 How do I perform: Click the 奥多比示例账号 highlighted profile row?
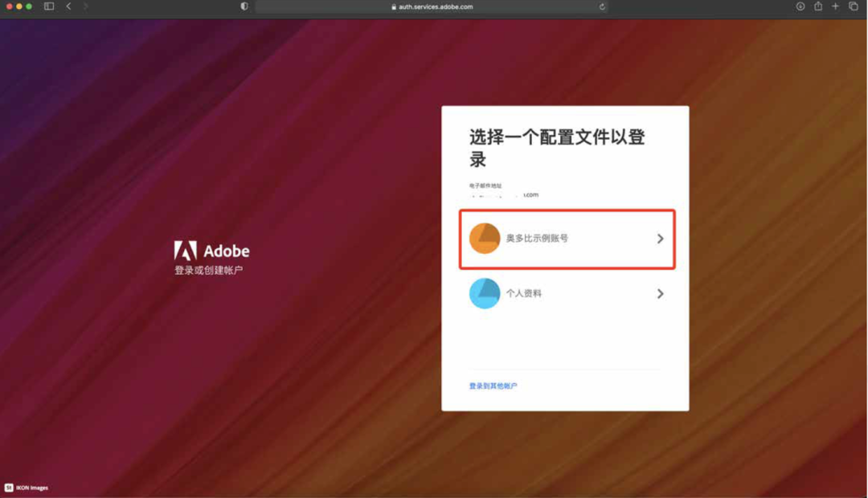(567, 238)
